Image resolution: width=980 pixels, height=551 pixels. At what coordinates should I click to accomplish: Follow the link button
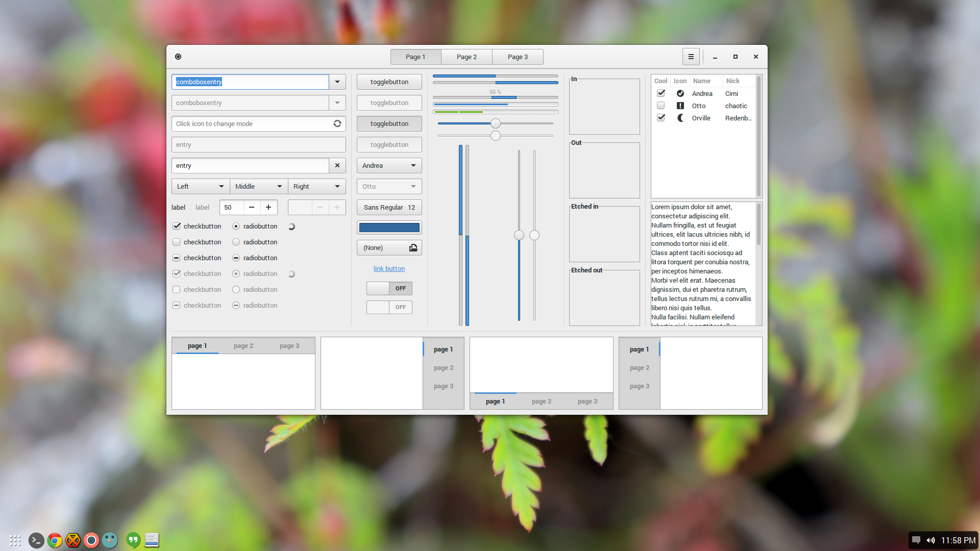pyautogui.click(x=389, y=268)
